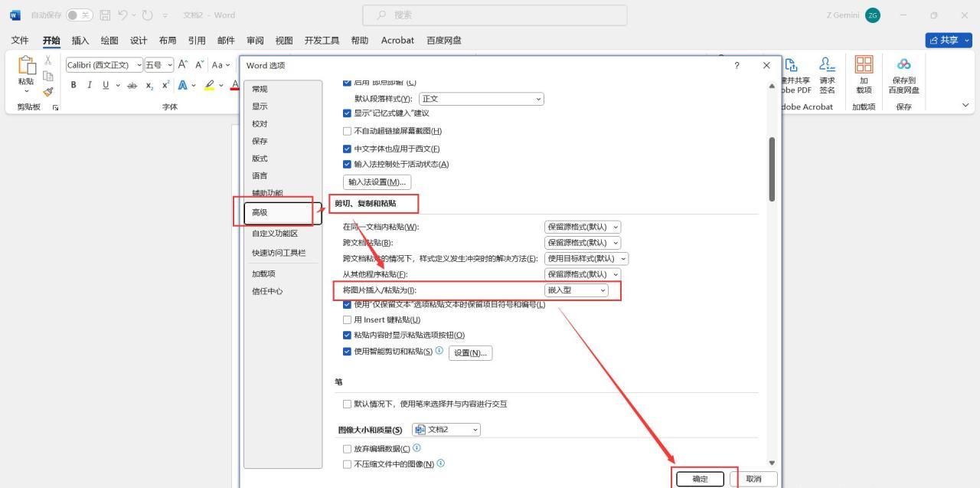This screenshot has width=980, height=488.
Task: Click info icon beside do not compress images
Action: (441, 463)
